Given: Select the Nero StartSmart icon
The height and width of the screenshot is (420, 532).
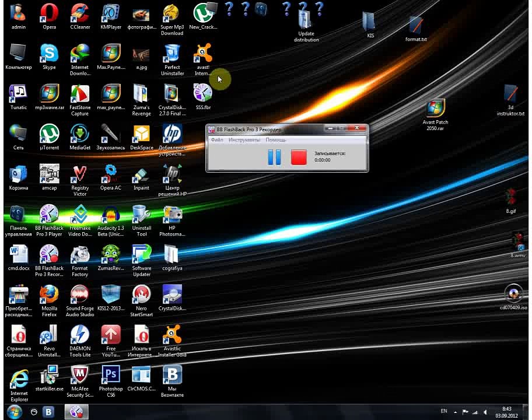Looking at the screenshot, I should [142, 301].
